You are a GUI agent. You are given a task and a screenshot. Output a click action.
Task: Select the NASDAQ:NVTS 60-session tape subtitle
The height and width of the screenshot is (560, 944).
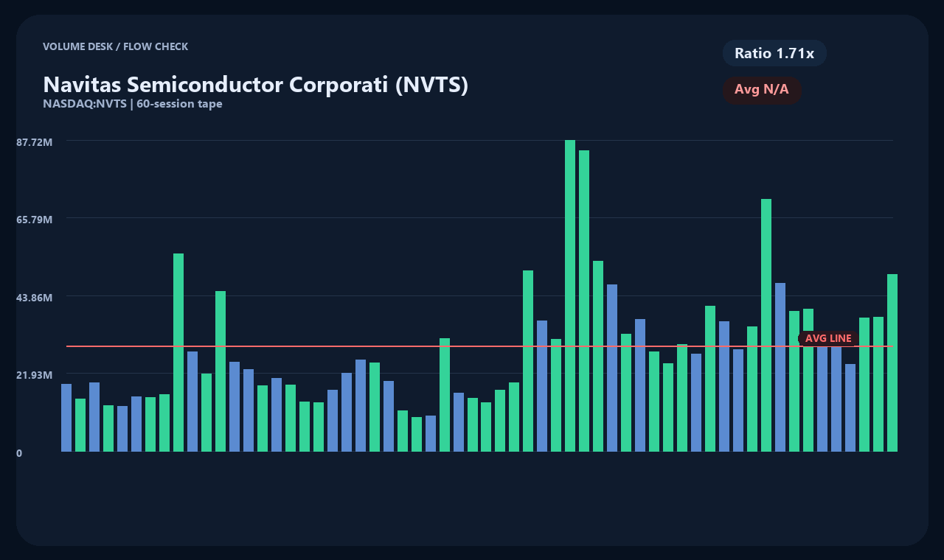coord(133,104)
